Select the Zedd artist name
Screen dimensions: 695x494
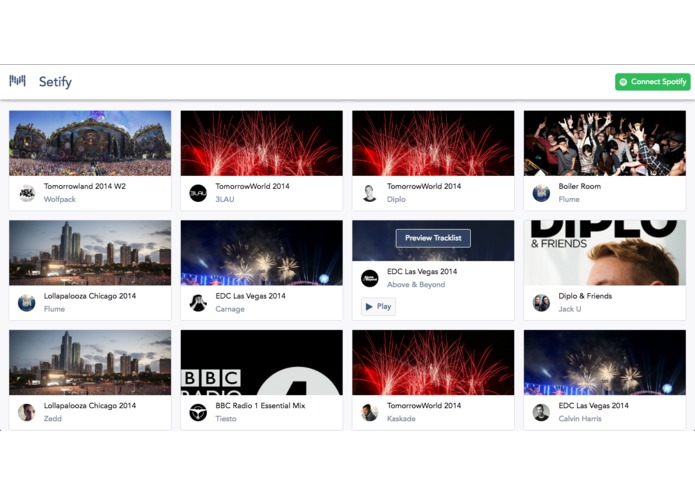[x=53, y=419]
